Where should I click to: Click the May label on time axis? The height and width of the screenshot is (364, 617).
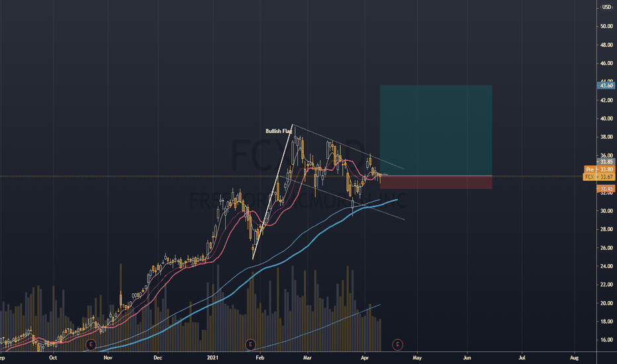click(417, 357)
